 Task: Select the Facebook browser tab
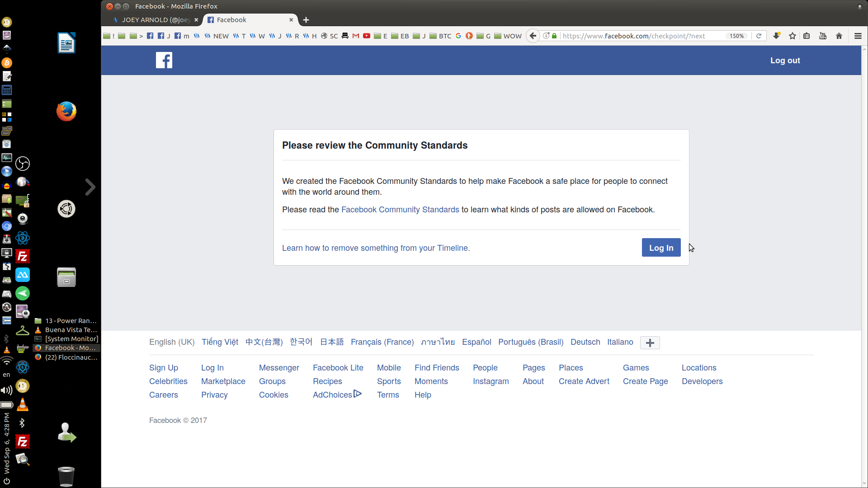coord(250,20)
